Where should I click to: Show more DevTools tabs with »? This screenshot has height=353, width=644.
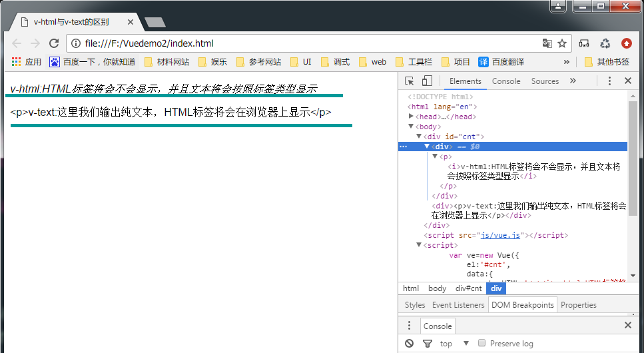pos(573,81)
